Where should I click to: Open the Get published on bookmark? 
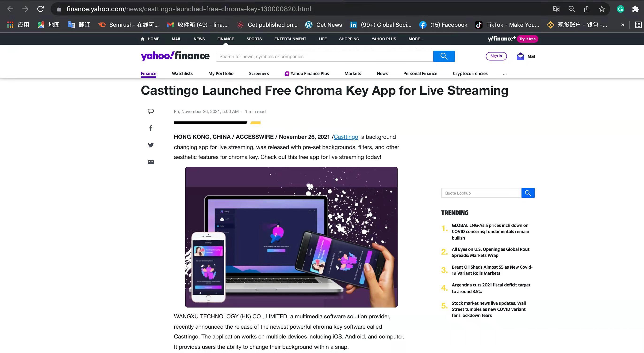coord(267,25)
